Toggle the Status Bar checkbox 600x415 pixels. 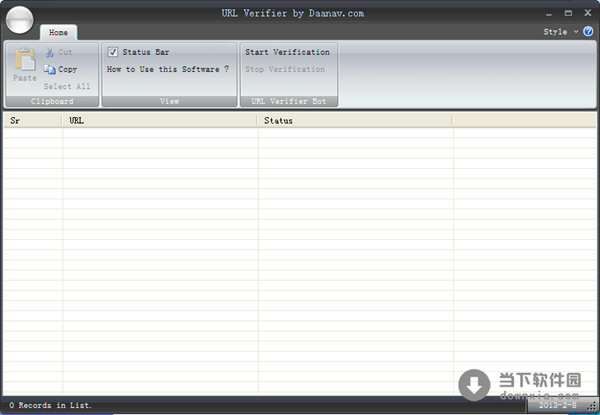(112, 52)
